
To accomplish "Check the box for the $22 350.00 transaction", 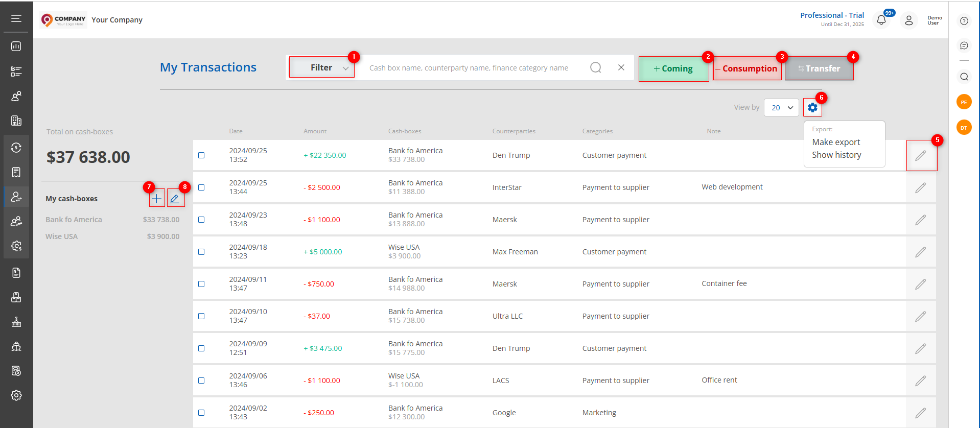I will (x=201, y=155).
